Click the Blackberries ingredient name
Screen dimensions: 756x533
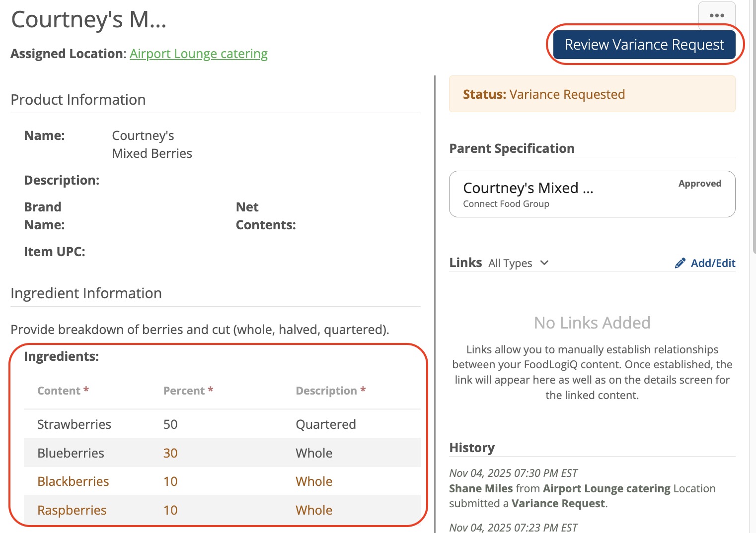tap(73, 481)
